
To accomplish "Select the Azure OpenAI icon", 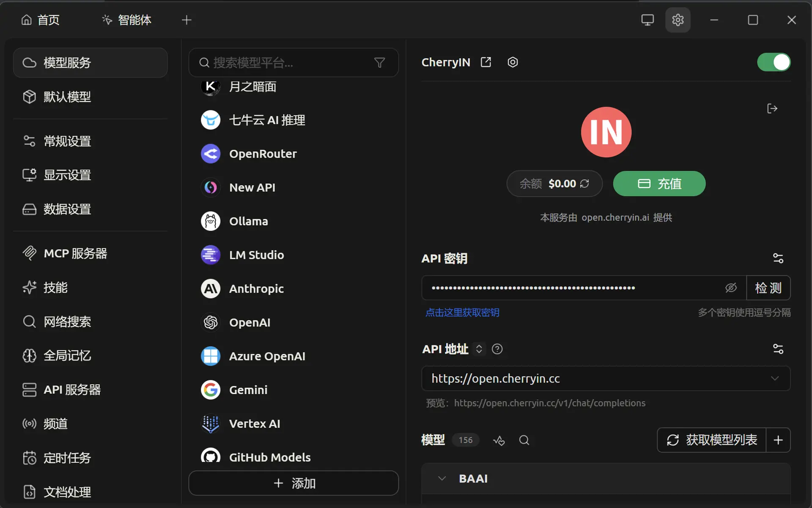I will pyautogui.click(x=211, y=356).
